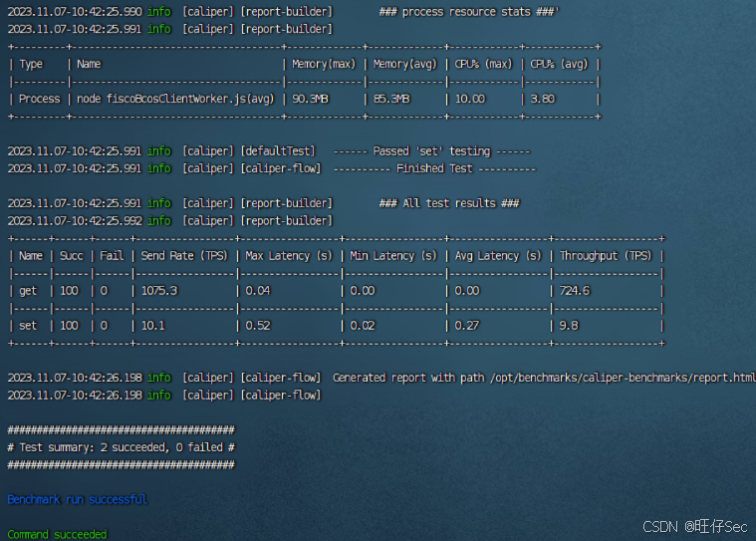This screenshot has height=541, width=756.
Task: Click the report path /opt/benchmarks/caliper-benchmarks/report.html
Action: 623,378
